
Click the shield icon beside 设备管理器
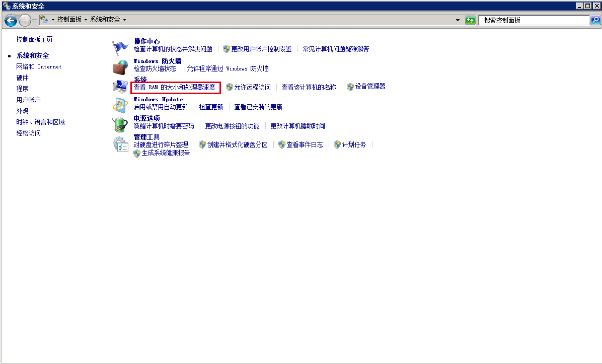click(x=350, y=87)
